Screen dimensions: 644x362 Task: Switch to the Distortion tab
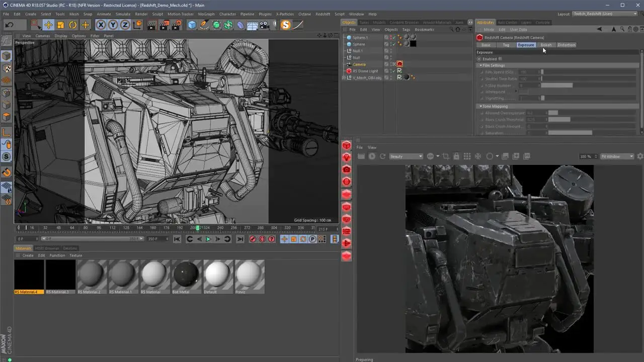[x=566, y=45]
